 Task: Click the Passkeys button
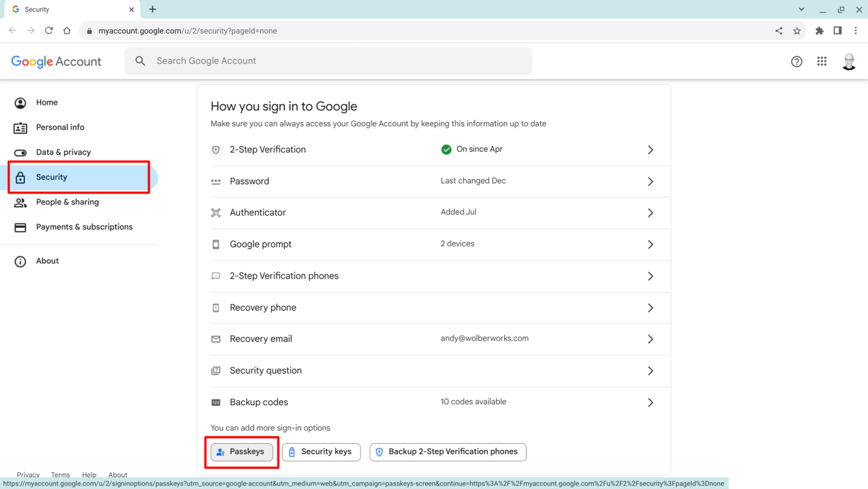pos(242,452)
